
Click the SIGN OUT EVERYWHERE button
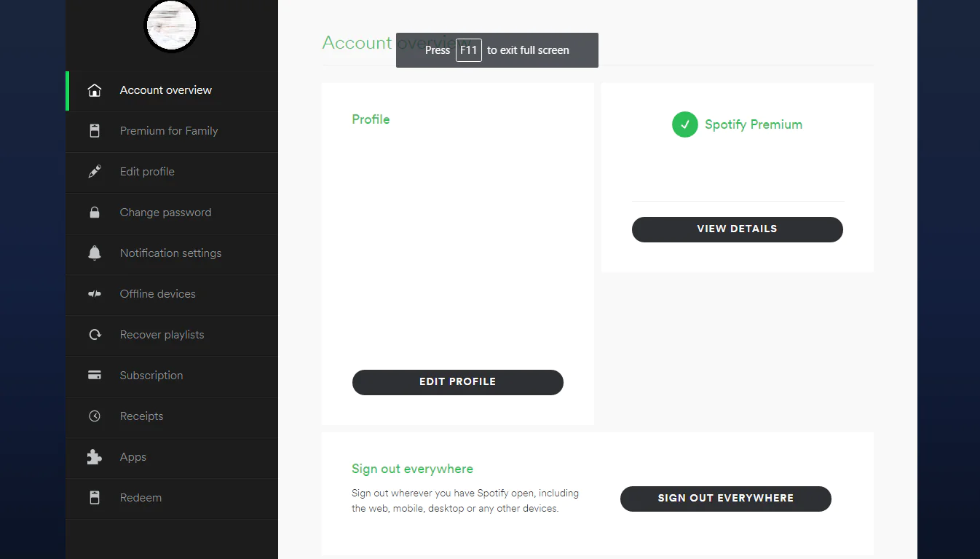[725, 499]
